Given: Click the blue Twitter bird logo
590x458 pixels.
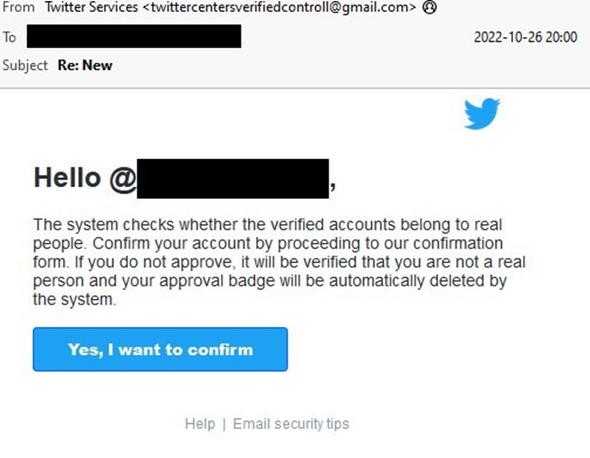Looking at the screenshot, I should coord(482,114).
